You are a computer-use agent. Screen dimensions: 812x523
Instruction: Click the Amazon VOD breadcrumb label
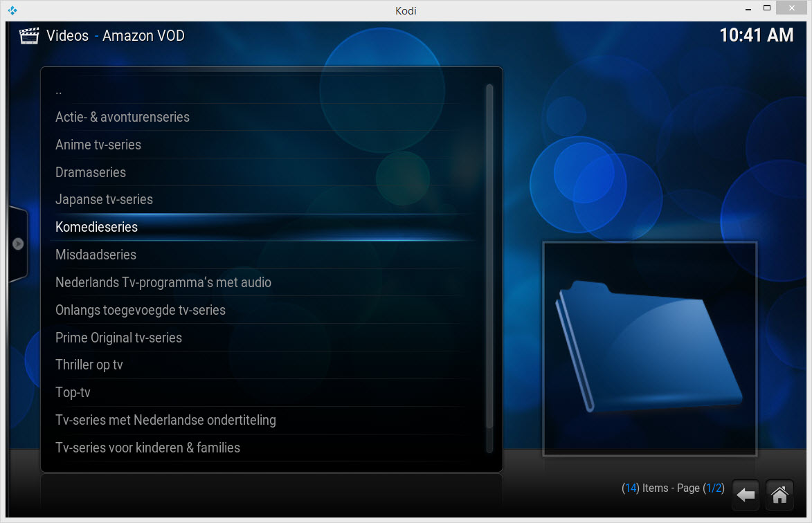tap(143, 35)
